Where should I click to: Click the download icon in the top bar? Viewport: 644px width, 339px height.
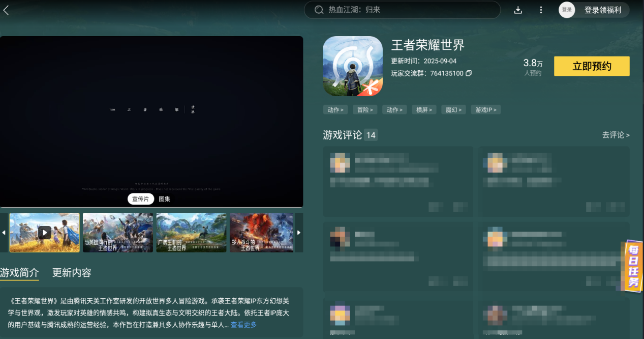[x=518, y=10]
